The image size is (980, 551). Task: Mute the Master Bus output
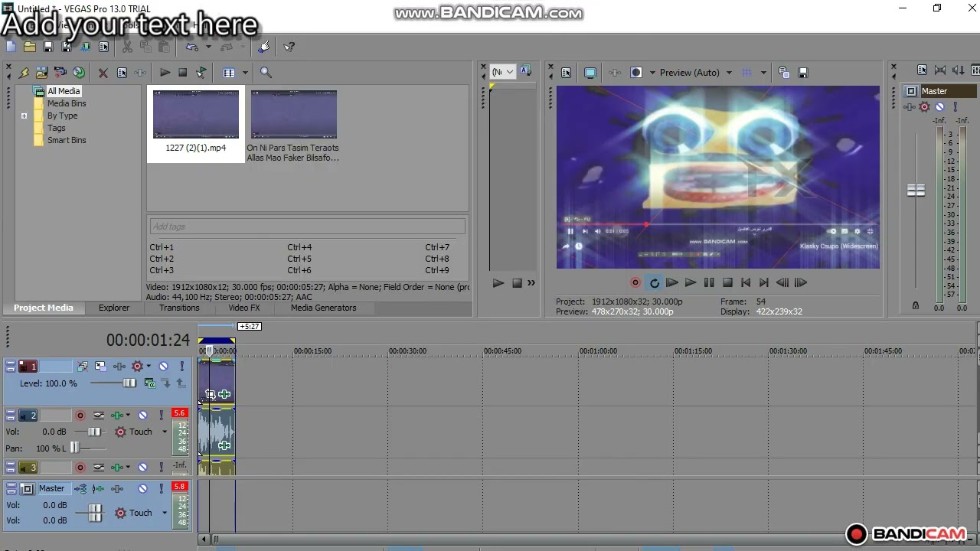(x=940, y=107)
